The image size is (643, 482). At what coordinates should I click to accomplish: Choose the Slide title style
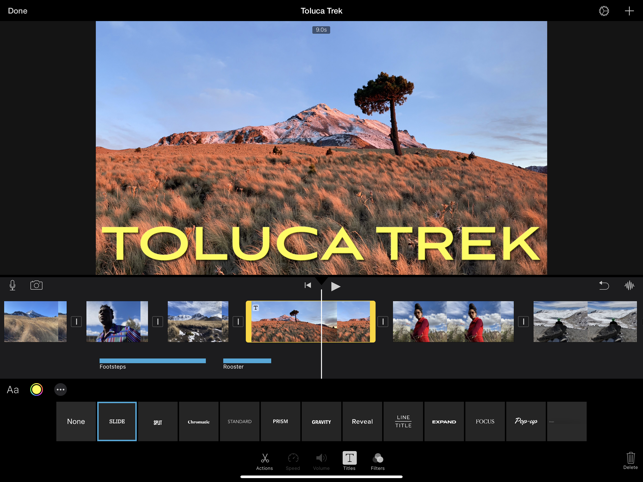tap(117, 421)
